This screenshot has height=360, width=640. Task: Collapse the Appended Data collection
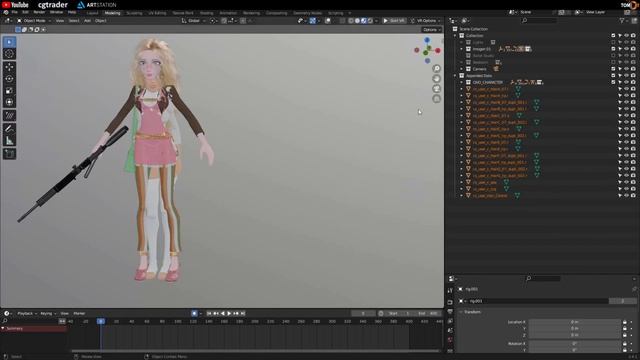click(455, 76)
